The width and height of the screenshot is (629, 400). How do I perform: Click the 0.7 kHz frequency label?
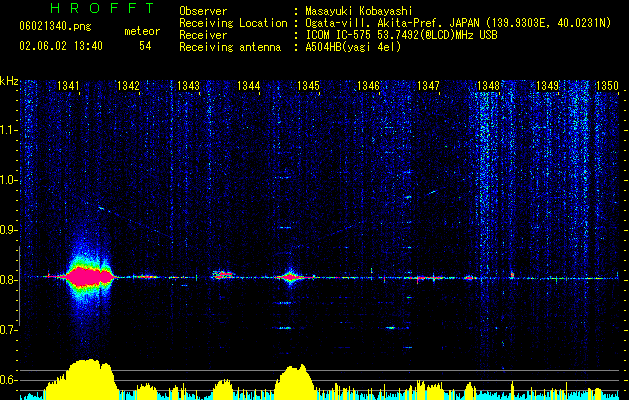[8, 330]
